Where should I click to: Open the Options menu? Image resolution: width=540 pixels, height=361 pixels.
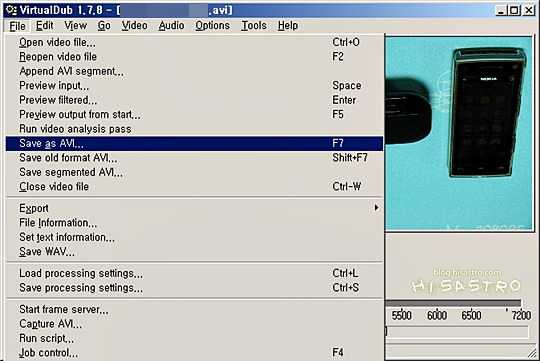click(212, 26)
